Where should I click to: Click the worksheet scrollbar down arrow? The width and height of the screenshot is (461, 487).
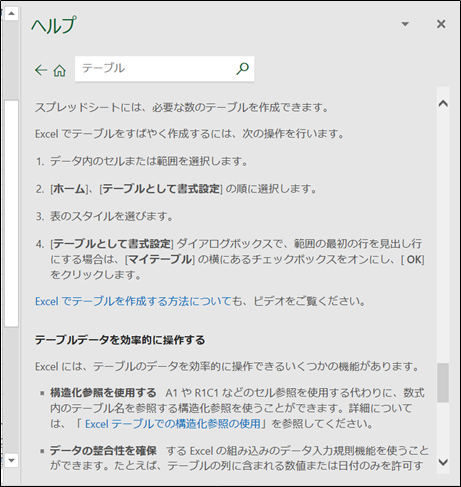12,461
